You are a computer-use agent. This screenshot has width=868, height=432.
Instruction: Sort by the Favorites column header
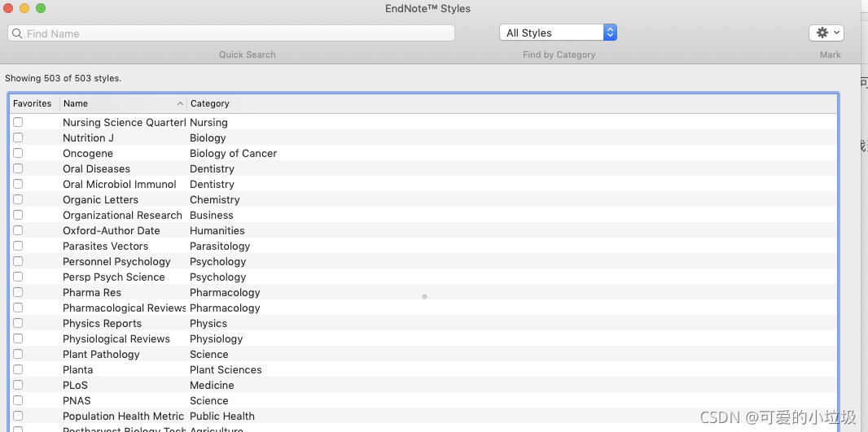click(x=32, y=103)
